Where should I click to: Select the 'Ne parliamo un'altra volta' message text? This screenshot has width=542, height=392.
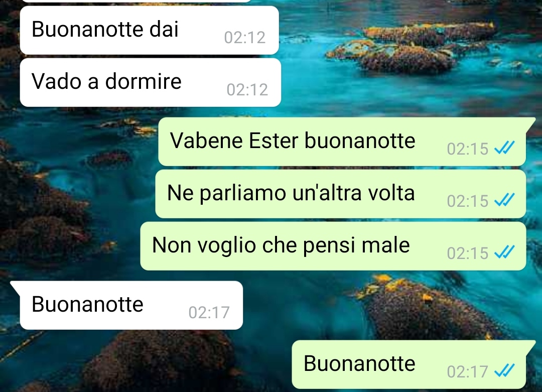tap(291, 193)
